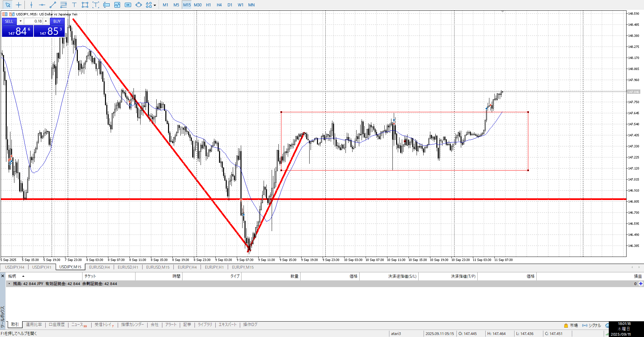Click the lot volume field showing 0.18

[x=34, y=21]
